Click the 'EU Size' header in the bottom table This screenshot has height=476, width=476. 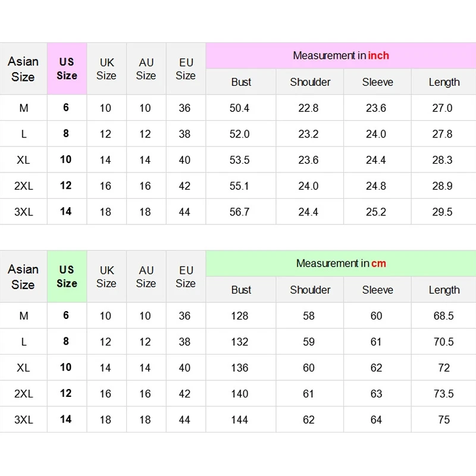pos(186,276)
